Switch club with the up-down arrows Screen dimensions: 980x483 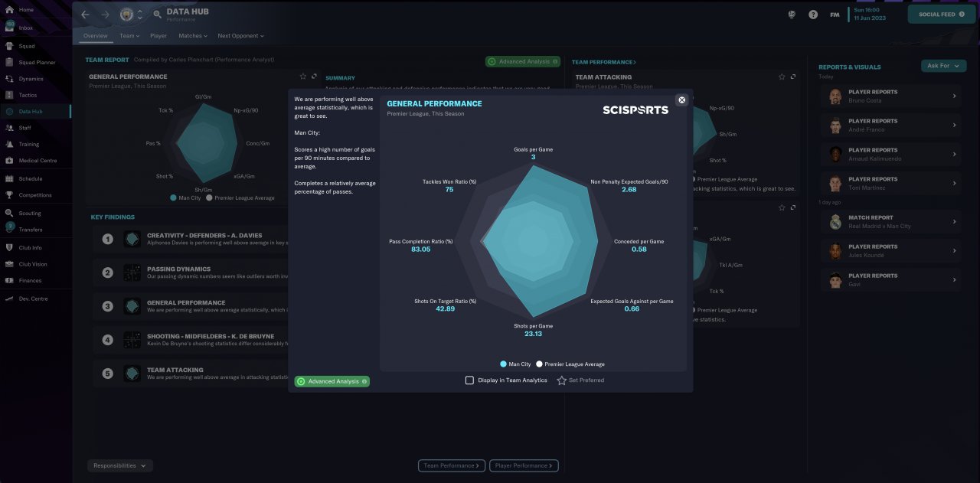[140, 15]
